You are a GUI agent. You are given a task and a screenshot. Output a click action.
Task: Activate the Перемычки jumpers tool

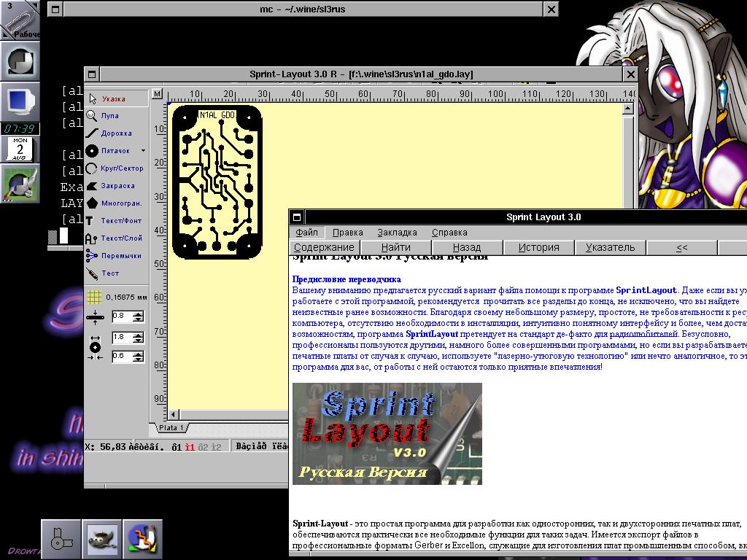click(x=117, y=256)
